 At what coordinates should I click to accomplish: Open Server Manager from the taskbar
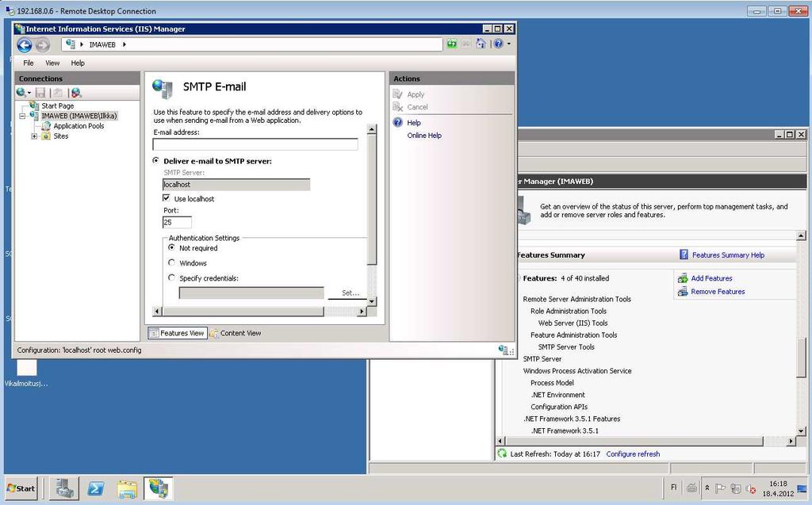(65, 488)
